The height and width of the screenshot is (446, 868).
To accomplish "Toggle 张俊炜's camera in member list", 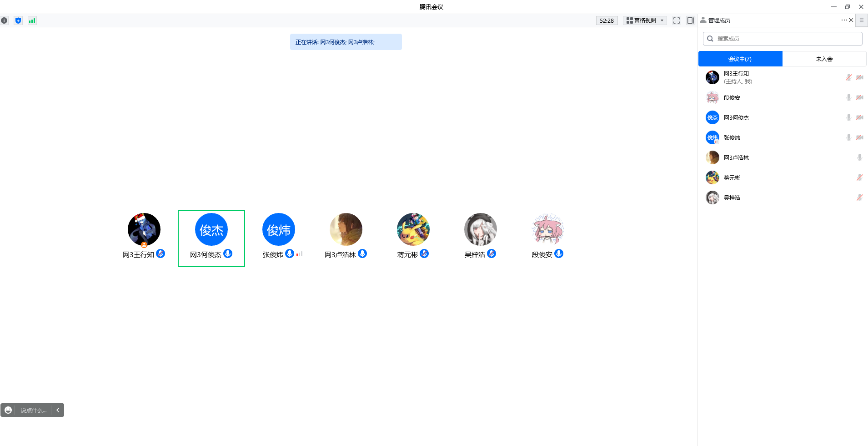I will 860,137.
